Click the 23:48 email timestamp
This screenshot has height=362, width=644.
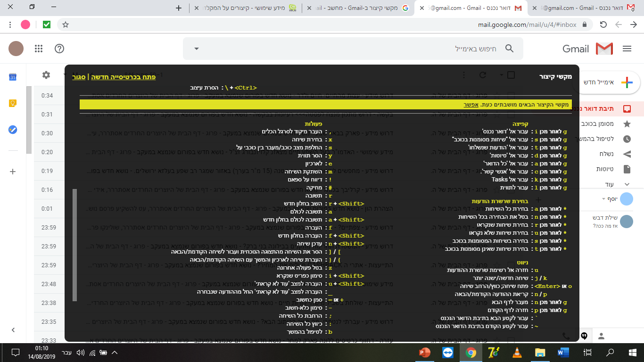click(x=49, y=284)
